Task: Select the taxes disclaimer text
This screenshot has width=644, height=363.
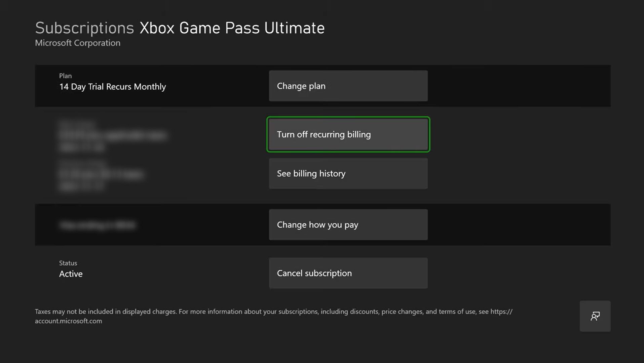Action: pos(273,311)
